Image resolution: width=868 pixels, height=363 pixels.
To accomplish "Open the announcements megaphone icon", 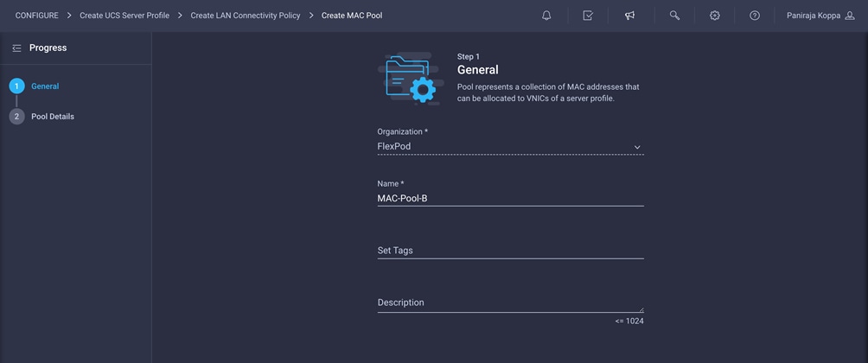I will point(630,16).
